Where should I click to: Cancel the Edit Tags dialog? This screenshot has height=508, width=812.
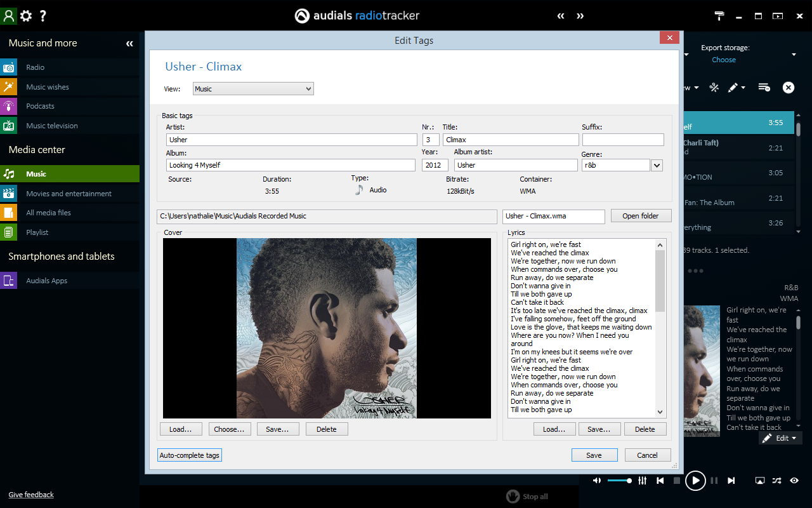click(648, 455)
